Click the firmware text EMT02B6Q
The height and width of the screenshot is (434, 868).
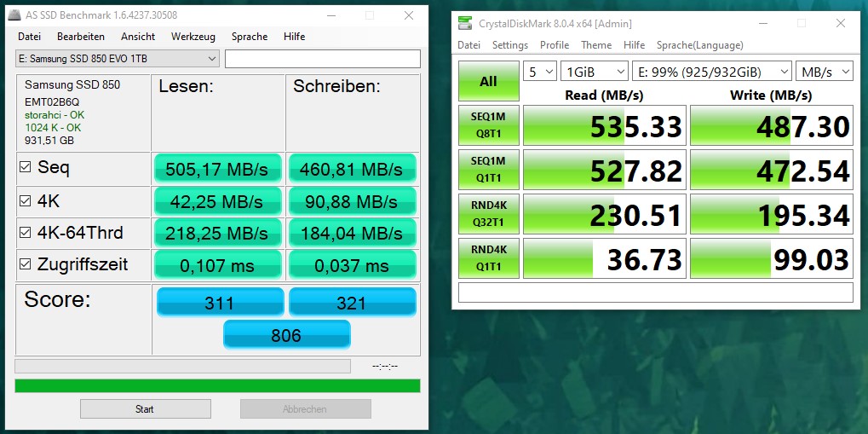coord(53,102)
